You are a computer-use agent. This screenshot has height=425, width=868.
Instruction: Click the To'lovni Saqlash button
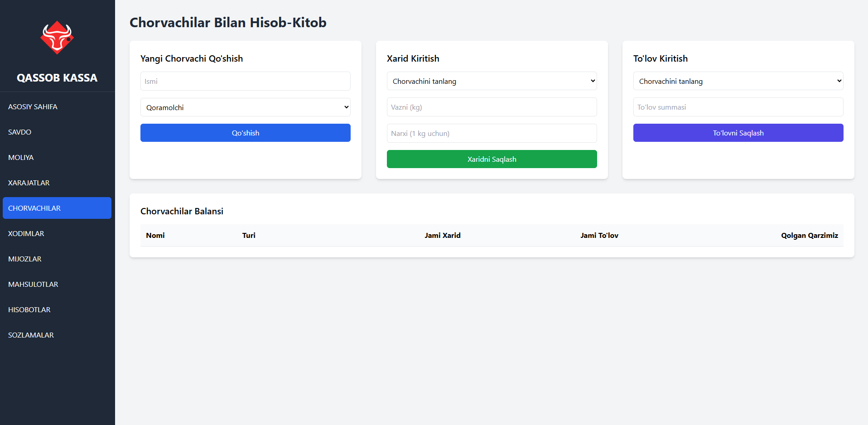coord(738,133)
